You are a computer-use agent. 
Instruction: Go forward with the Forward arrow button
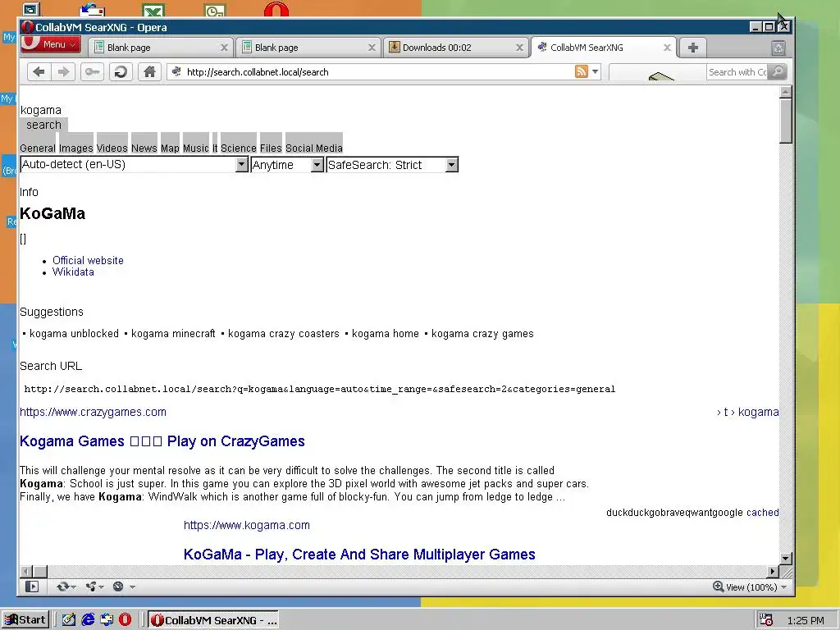63,72
